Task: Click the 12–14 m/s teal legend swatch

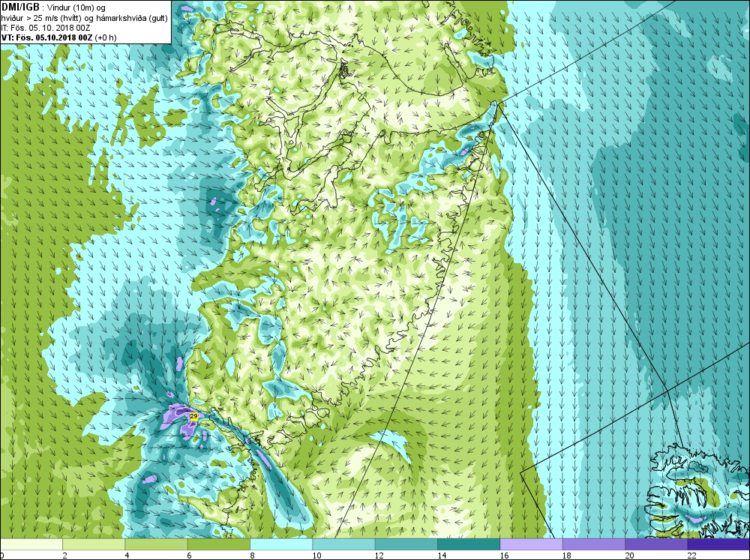Action: 406,544
